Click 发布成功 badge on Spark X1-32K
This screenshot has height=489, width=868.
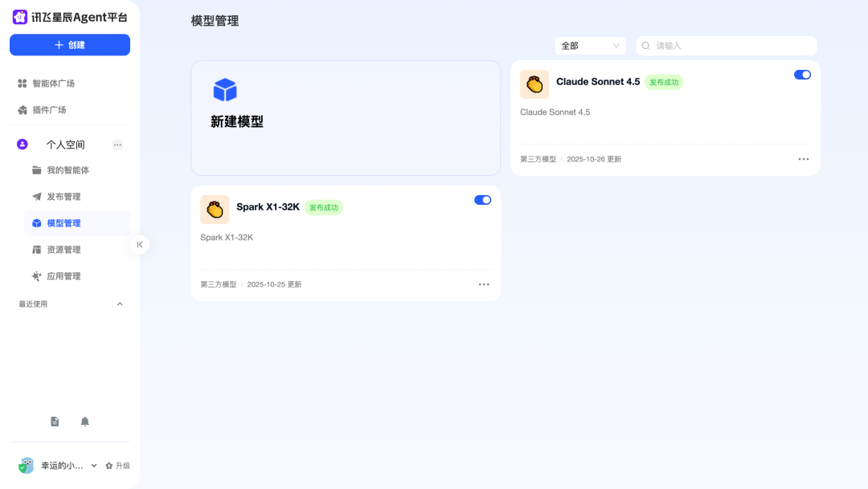point(323,207)
